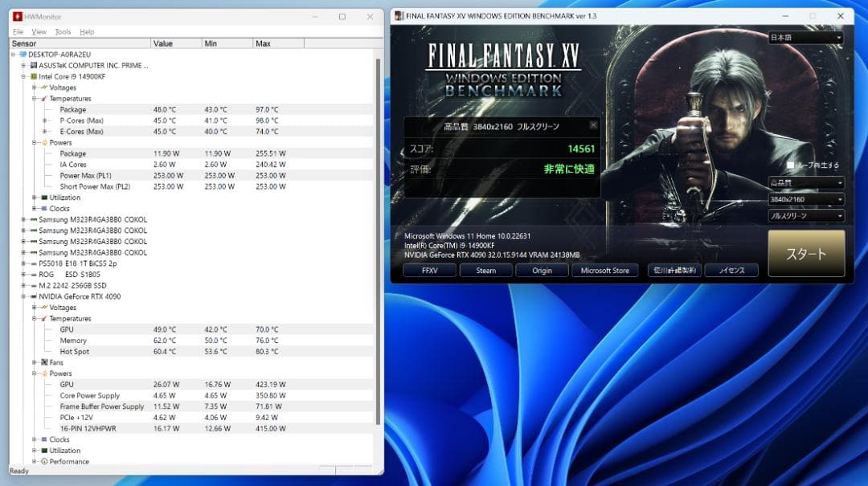The width and height of the screenshot is (868, 486).
Task: Open the Tools menu in HWMonitor
Action: (62, 31)
